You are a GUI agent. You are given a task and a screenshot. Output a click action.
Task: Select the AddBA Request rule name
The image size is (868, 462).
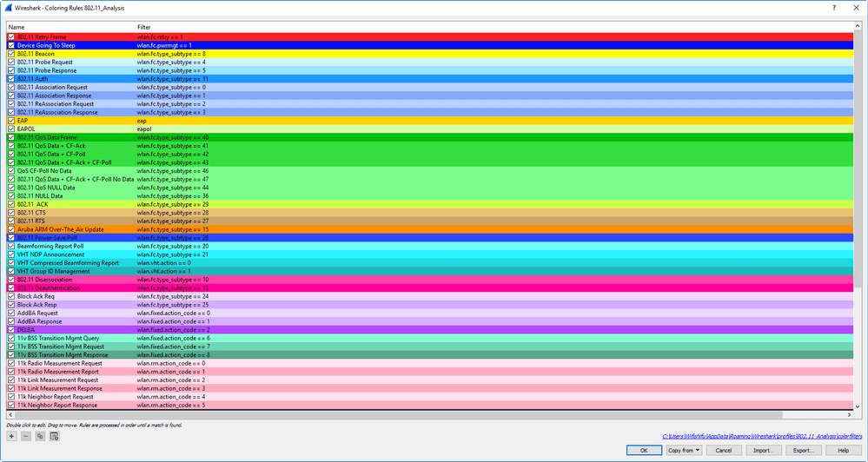(37, 313)
